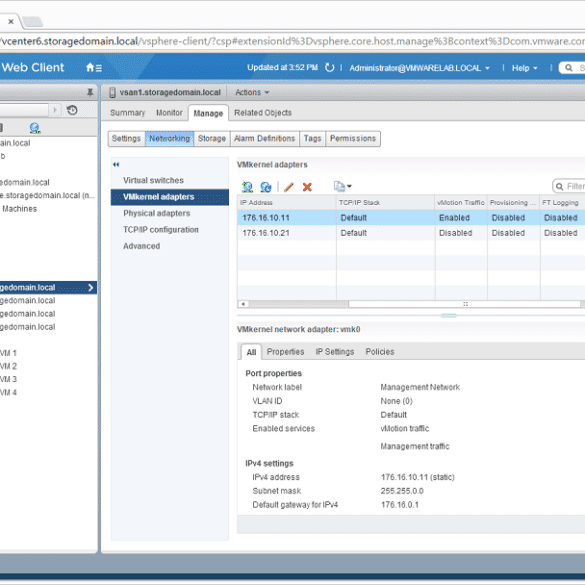This screenshot has width=585, height=585.
Task: Click the Settings sub-tab
Action: pos(126,138)
